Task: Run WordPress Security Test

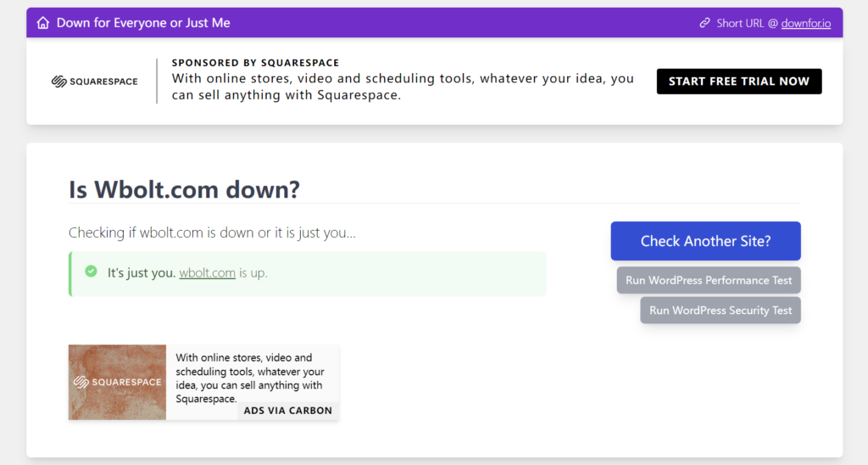Action: tap(721, 311)
